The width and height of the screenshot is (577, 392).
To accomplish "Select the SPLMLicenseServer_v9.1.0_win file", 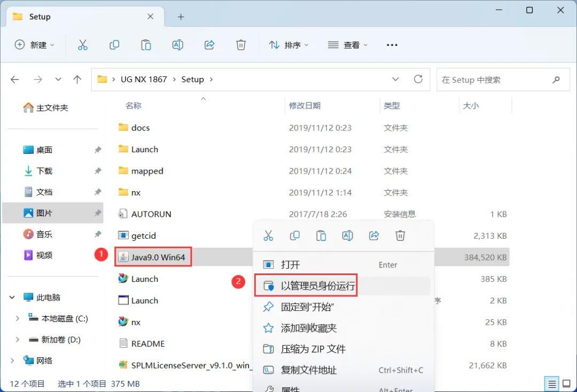I will pyautogui.click(x=185, y=365).
